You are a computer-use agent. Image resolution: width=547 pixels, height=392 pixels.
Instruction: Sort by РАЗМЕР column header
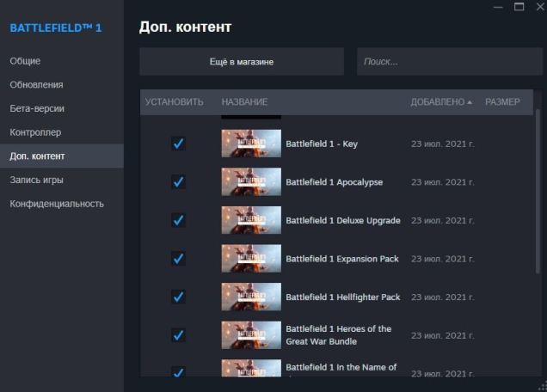tap(502, 101)
